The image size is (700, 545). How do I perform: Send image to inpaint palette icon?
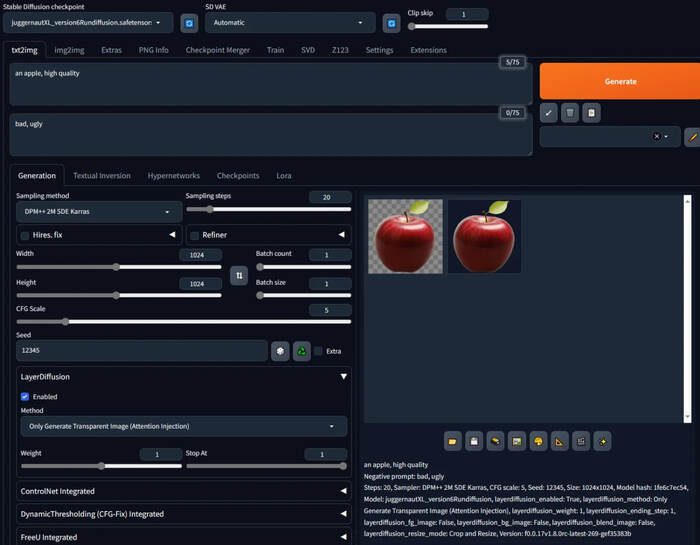[x=538, y=441]
